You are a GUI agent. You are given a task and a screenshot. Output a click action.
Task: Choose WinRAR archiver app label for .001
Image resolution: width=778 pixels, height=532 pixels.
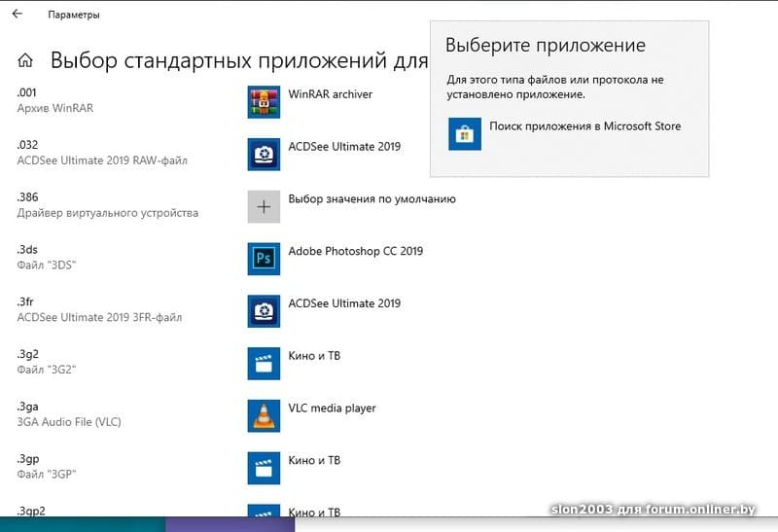(330, 94)
